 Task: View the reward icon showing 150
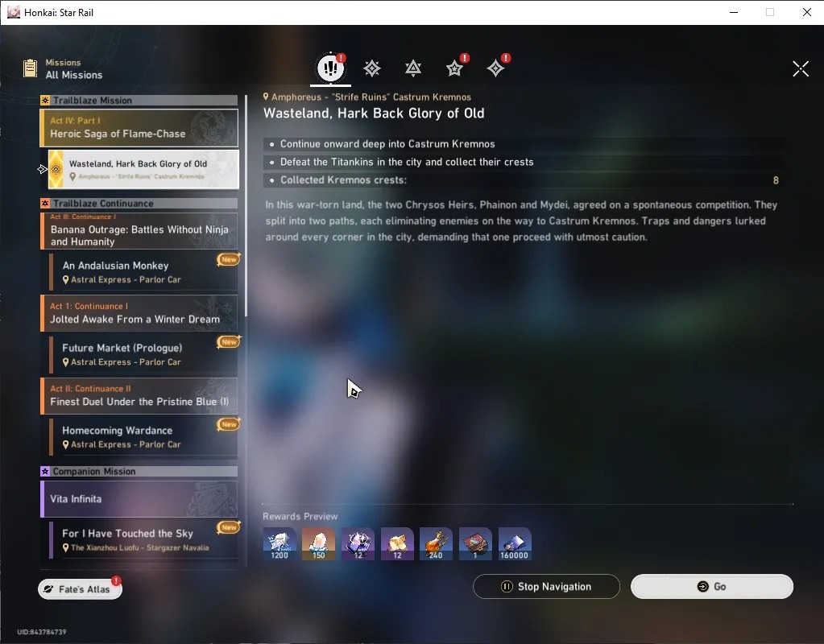pyautogui.click(x=318, y=543)
